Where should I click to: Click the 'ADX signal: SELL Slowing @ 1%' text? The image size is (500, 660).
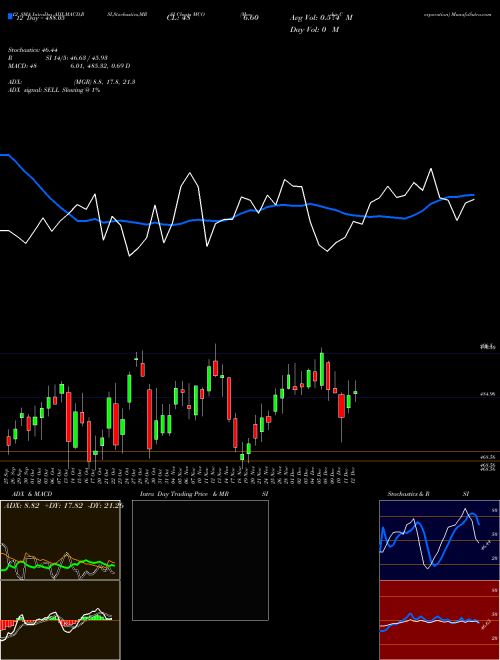pos(54,90)
